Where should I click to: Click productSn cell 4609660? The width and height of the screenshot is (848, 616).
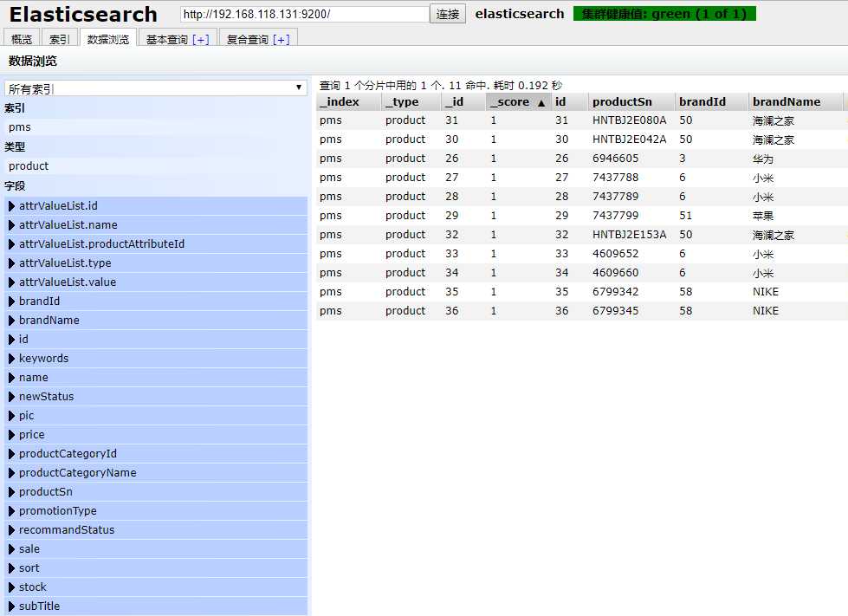coord(616,273)
